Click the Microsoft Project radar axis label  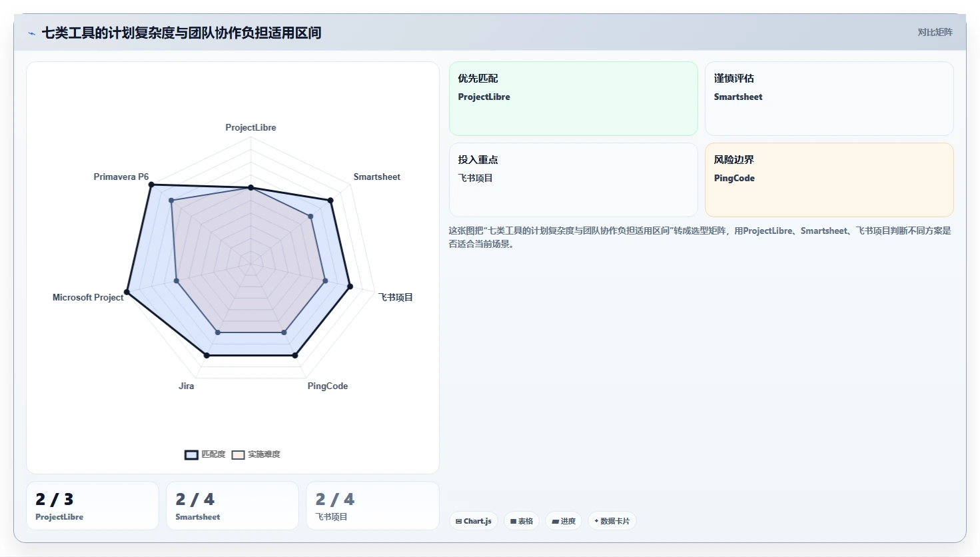(x=88, y=297)
